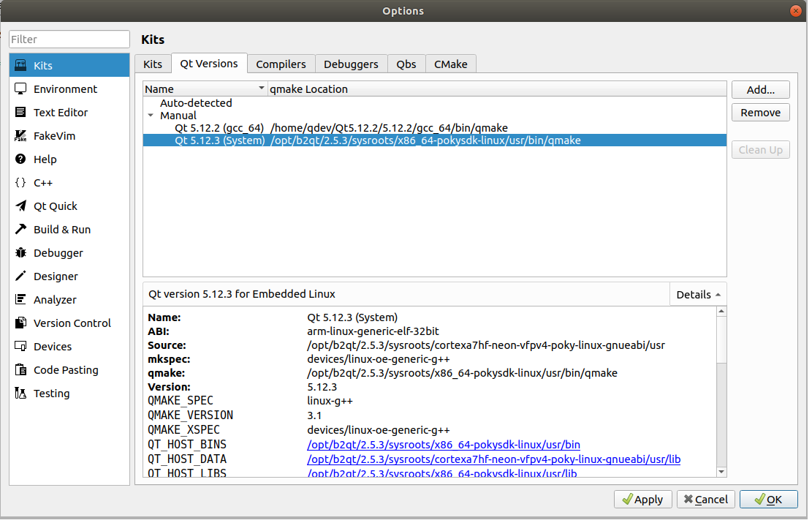
Task: Open C++ settings braces icon
Action: pos(20,182)
